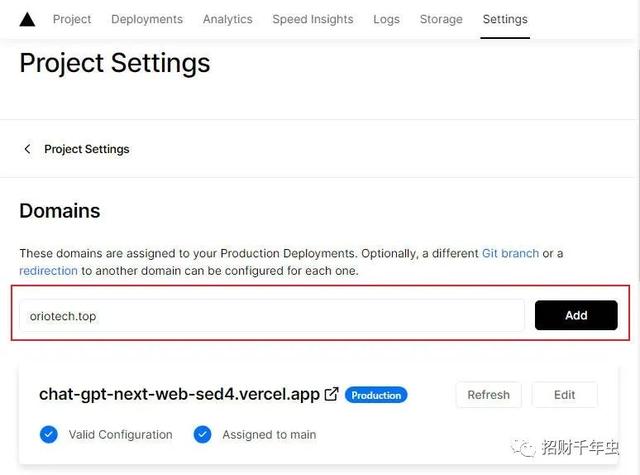Open the chat-gpt-next-web-sed4.vercel.app domain link
Image resolution: width=640 pixels, height=475 pixels.
click(178, 395)
